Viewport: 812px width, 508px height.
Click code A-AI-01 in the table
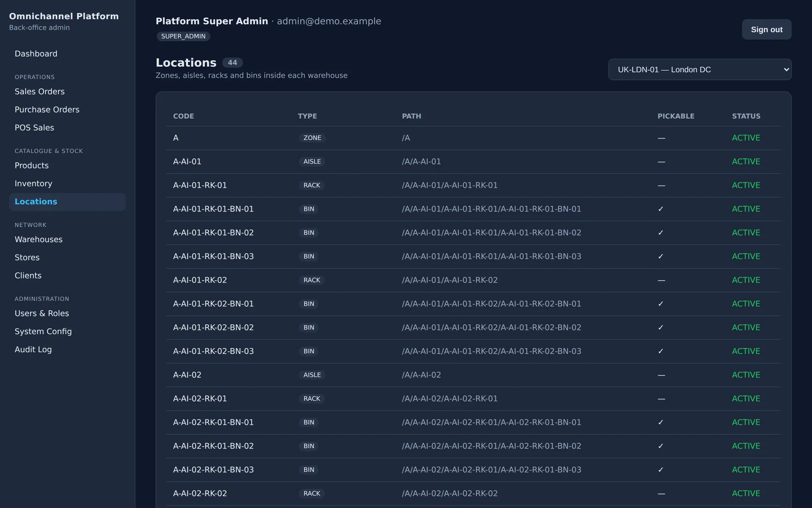tap(187, 162)
